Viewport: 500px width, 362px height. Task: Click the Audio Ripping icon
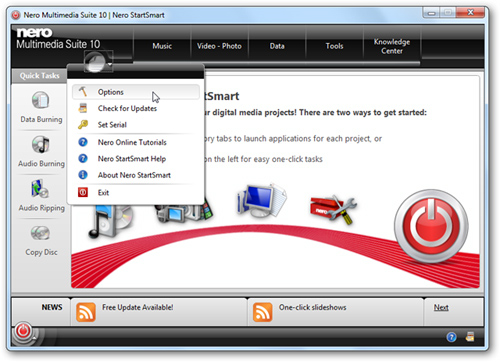40,189
